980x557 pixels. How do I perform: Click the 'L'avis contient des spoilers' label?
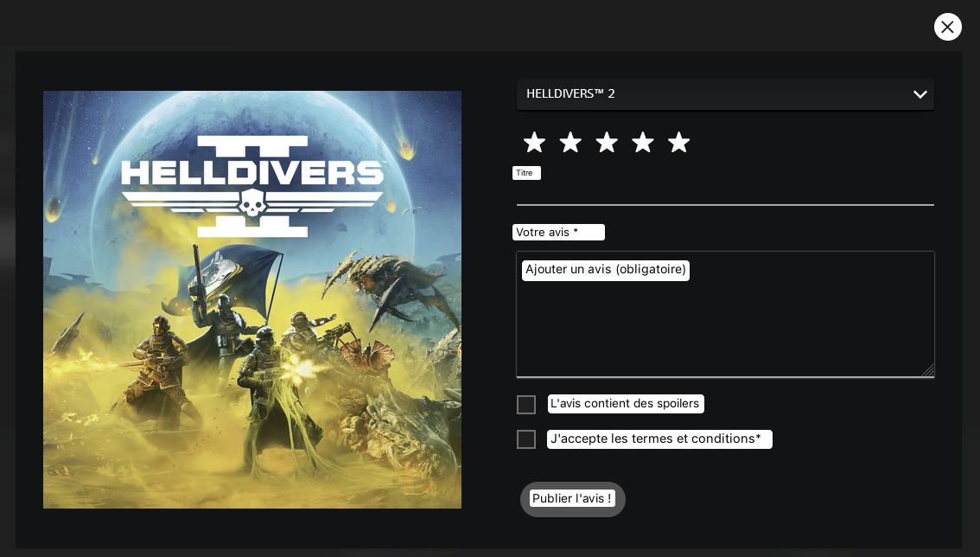[x=626, y=404]
